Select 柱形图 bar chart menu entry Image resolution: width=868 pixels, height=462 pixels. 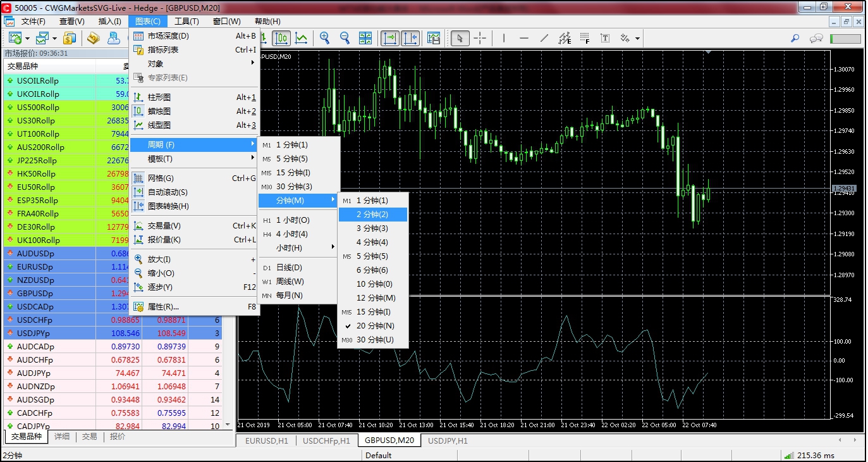coord(194,97)
